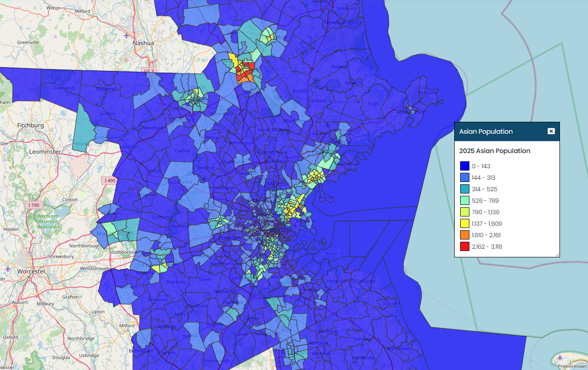Click the Clinton town label
The image size is (588, 370).
pos(70,199)
